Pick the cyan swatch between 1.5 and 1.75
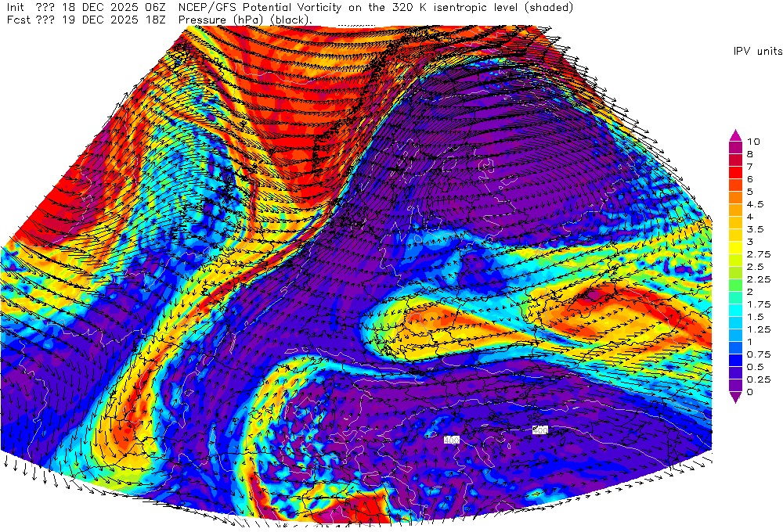This screenshot has width=783, height=532. (735, 310)
